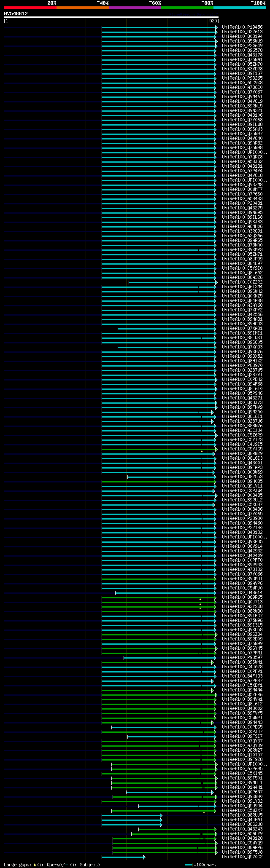Click the alignment bar of UniRef100_P19456
This screenshot has width=270, height=868.
pyautogui.click(x=159, y=27)
